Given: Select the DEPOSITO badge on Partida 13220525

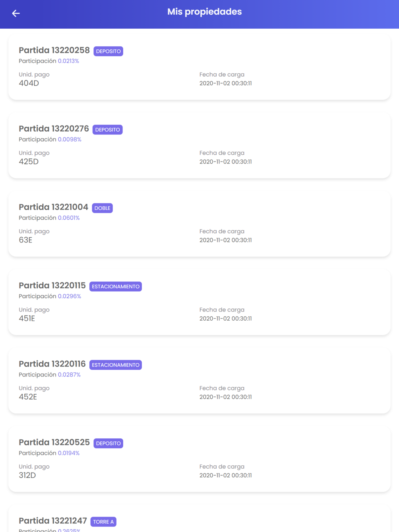Looking at the screenshot, I should point(108,443).
